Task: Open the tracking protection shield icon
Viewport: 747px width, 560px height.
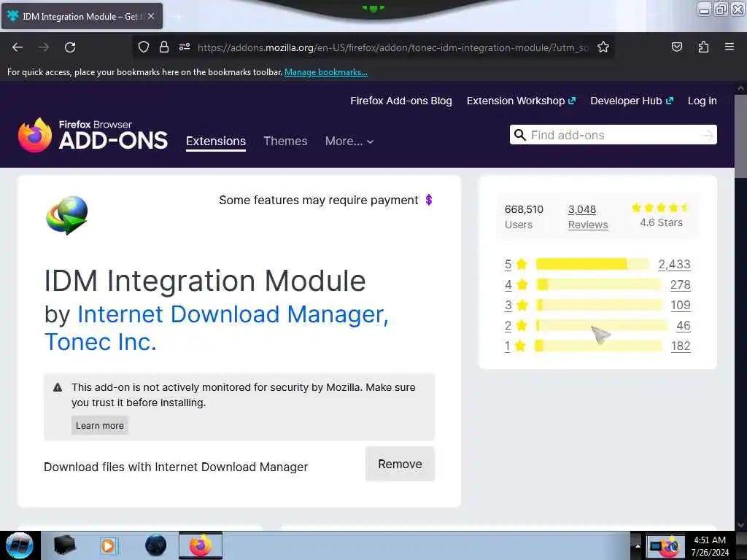Action: click(x=144, y=47)
